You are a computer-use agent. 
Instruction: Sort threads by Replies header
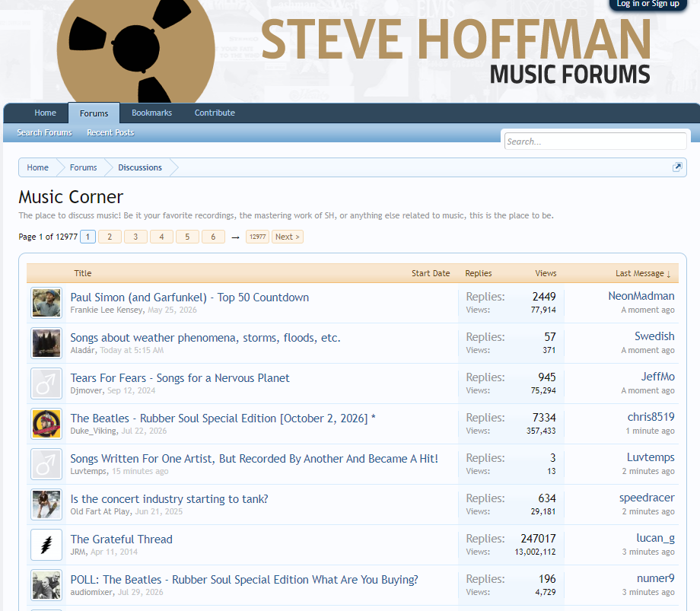coord(478,273)
